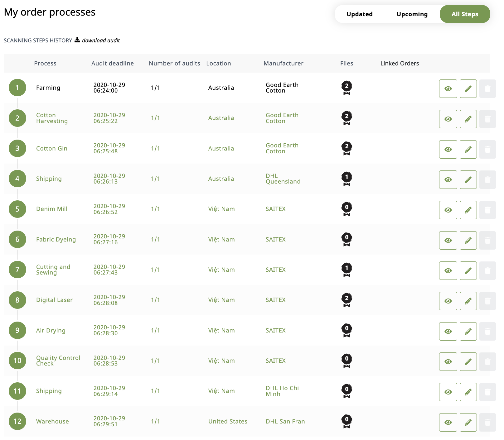Screen dimensions: 504x440
Task: Click eye icon for Air Drying row
Action: point(448,331)
